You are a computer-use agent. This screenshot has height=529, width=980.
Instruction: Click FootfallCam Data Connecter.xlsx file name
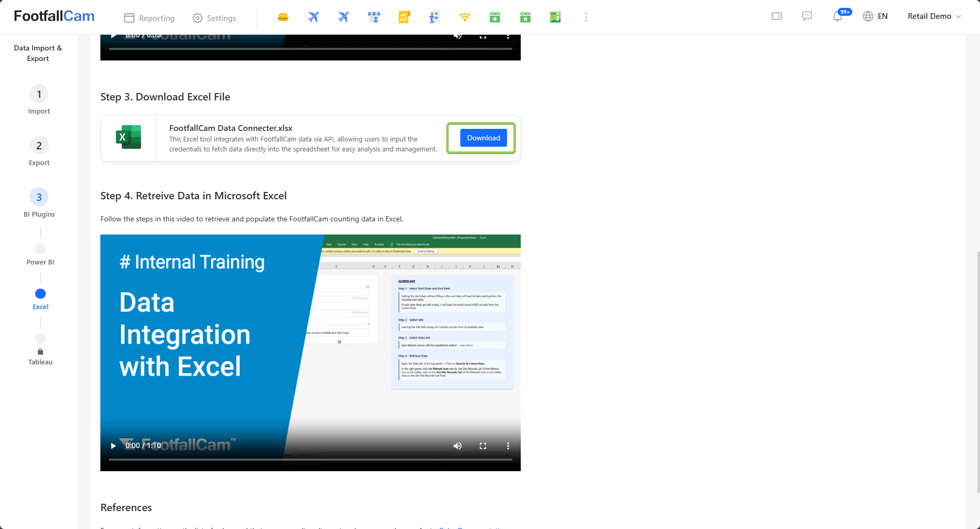pos(231,128)
